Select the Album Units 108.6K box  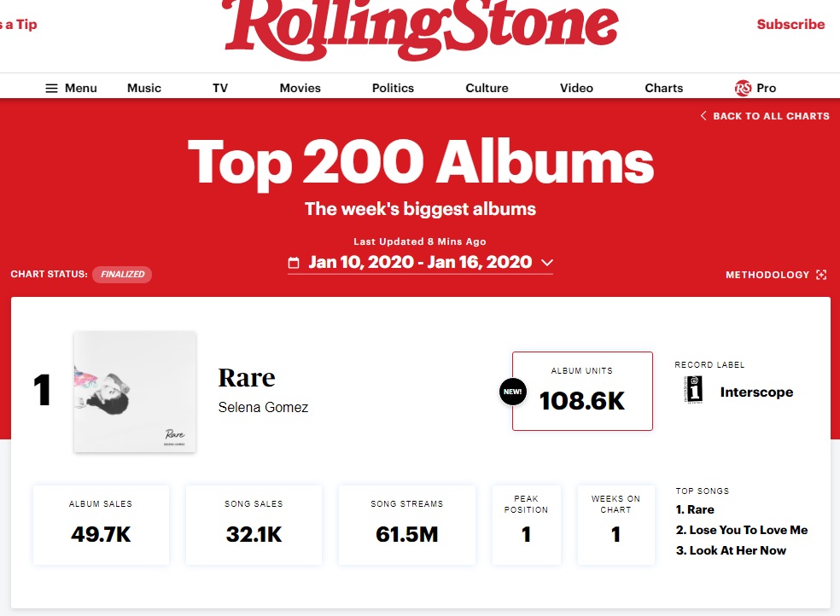point(582,392)
